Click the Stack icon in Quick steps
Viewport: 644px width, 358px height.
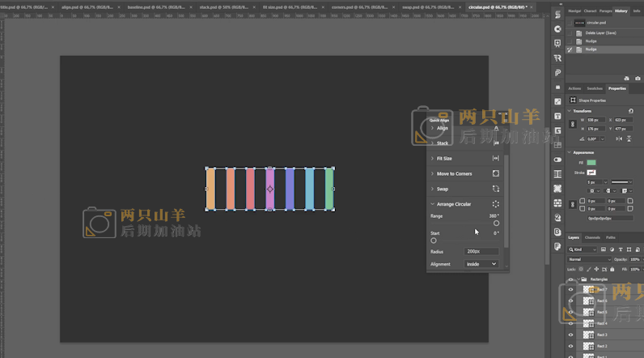[496, 143]
